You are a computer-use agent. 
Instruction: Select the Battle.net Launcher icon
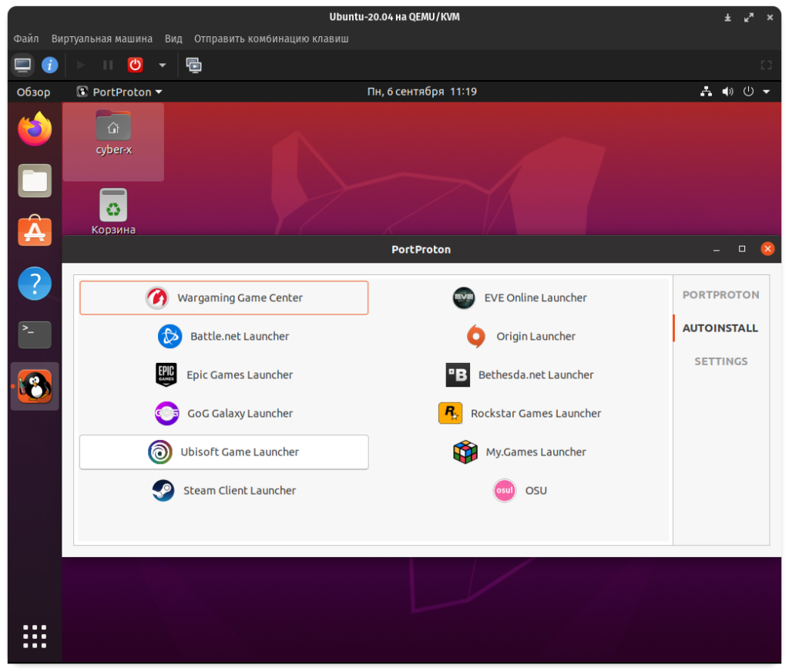click(170, 337)
